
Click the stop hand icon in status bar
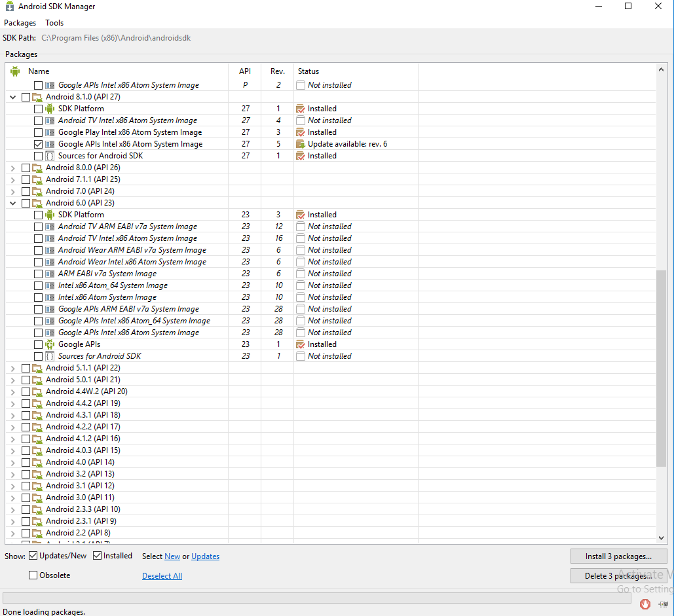pos(646,604)
